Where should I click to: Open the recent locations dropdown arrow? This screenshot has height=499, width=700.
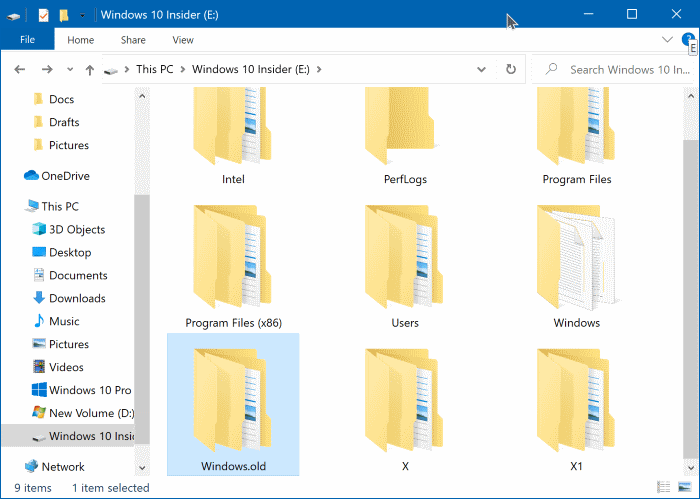[70, 70]
